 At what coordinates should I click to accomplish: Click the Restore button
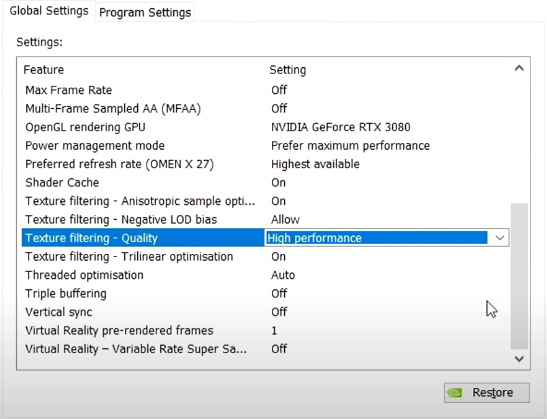(487, 392)
